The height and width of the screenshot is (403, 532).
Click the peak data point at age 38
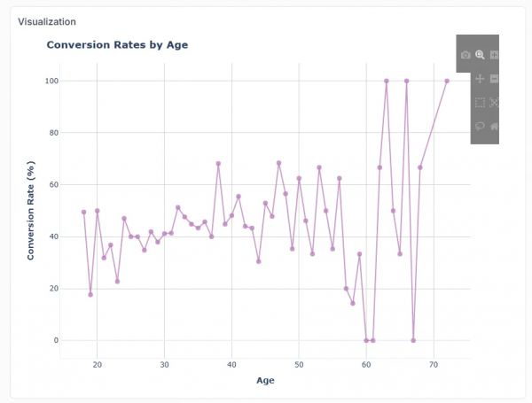218,164
